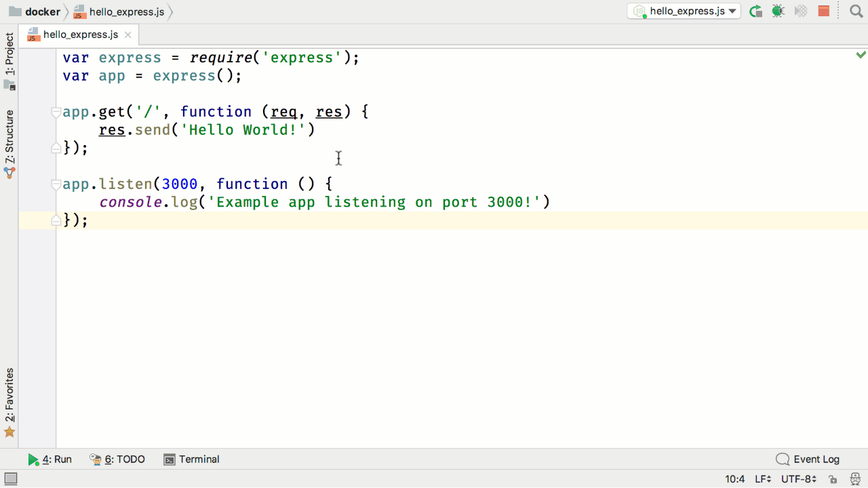
Task: Collapse the app.get function fold marker
Action: point(56,113)
